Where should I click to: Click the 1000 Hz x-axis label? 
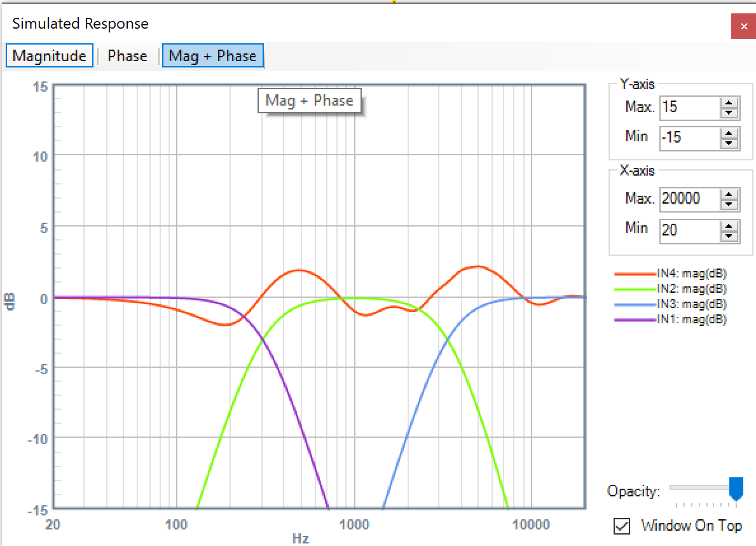point(354,525)
